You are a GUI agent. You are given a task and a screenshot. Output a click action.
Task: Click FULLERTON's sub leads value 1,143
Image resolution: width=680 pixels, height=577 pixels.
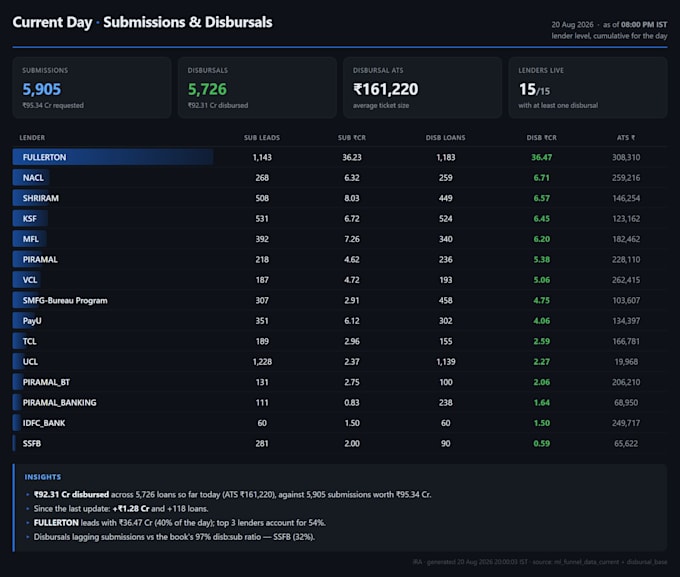click(262, 157)
